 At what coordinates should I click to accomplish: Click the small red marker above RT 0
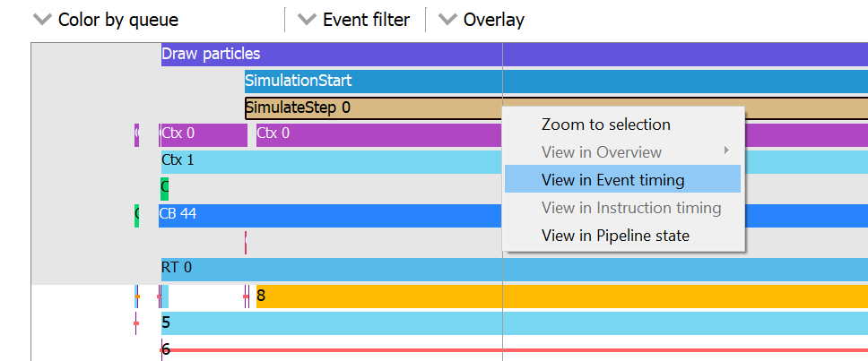point(246,242)
